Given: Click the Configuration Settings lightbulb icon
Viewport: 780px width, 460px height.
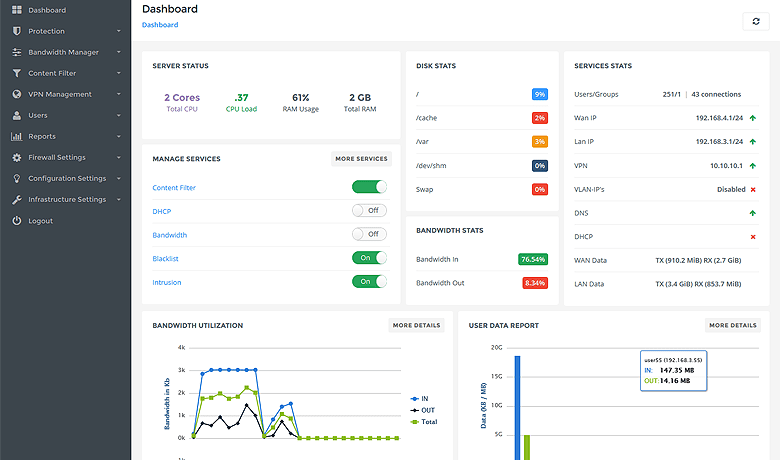Looking at the screenshot, I should [x=17, y=179].
